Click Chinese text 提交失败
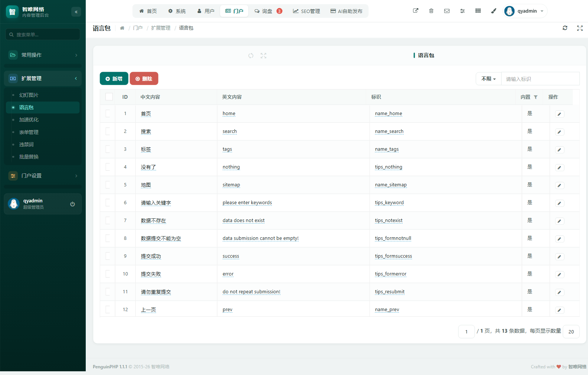The image size is (588, 375). (x=151, y=274)
